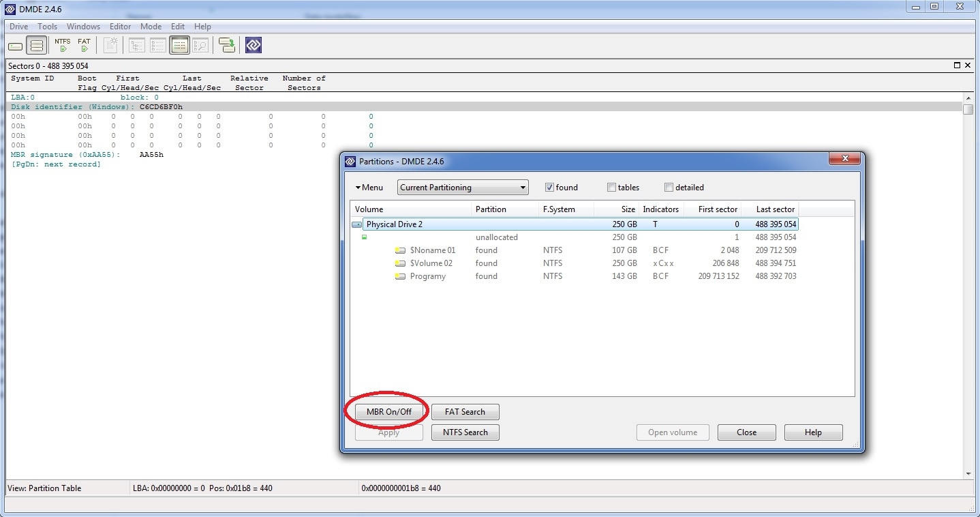Select the $Volume 02 volume name
The height and width of the screenshot is (517, 980).
[x=431, y=263]
